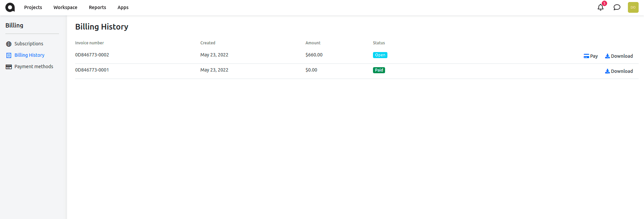Viewport: 644px width, 219px height.
Task: Select invoice number 0D846773-0001
Action: pos(92,70)
